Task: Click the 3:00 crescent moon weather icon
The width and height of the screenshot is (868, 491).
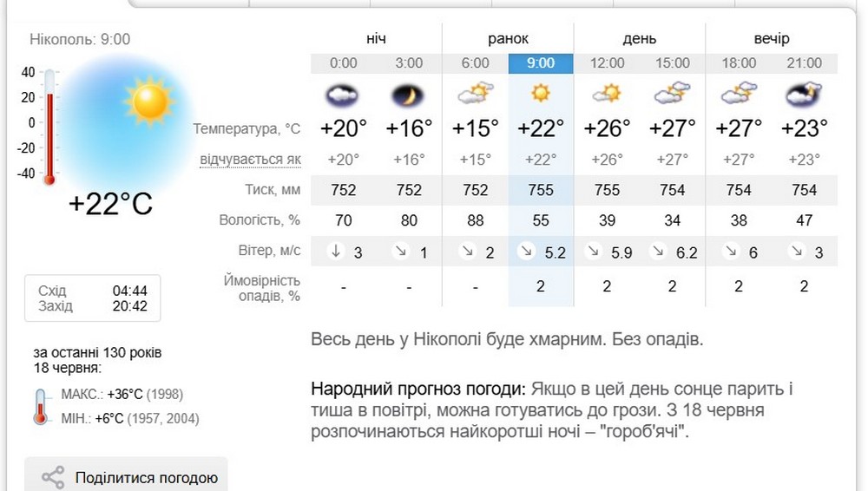Action: point(409,95)
